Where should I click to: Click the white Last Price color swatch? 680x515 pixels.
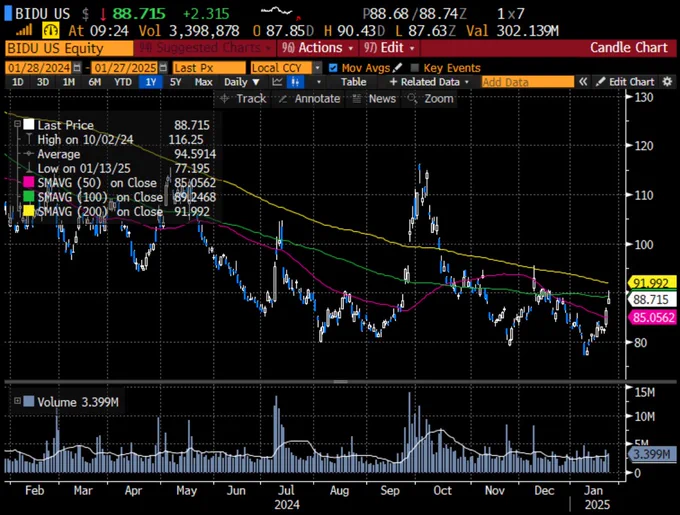point(29,125)
